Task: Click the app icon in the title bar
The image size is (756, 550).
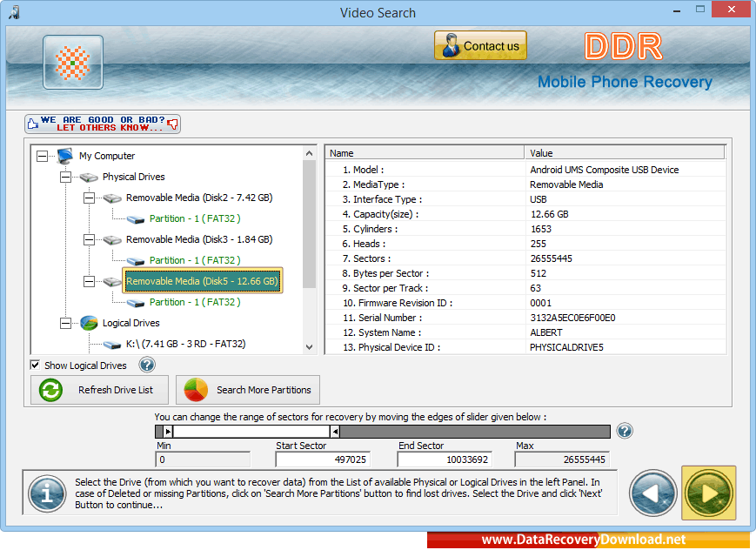Action: (14, 12)
